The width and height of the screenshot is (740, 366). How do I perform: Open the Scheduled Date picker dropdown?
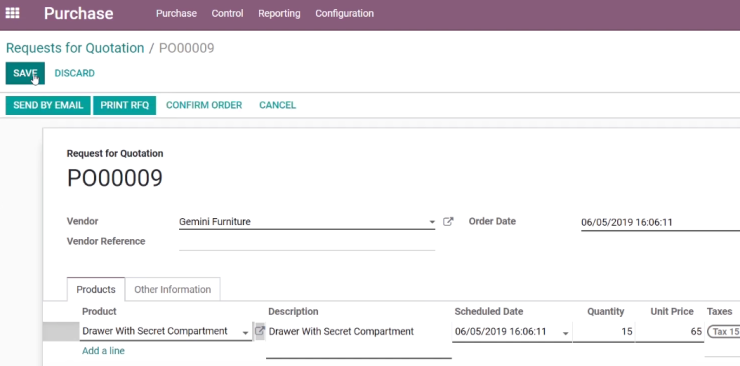(565, 333)
